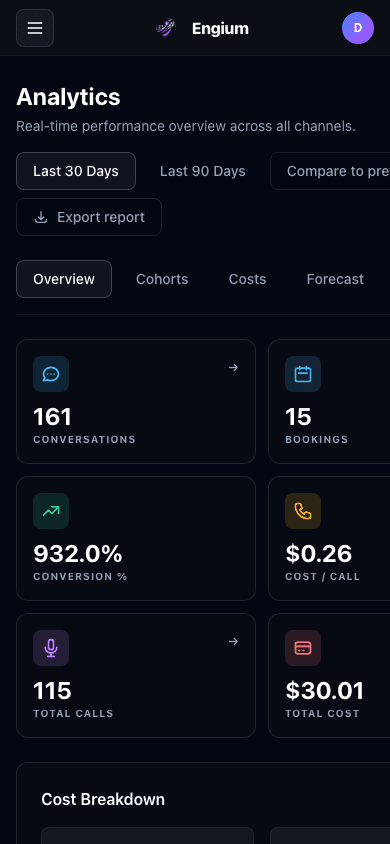The width and height of the screenshot is (390, 844).
Task: Toggle Compare to previous period
Action: (x=330, y=171)
